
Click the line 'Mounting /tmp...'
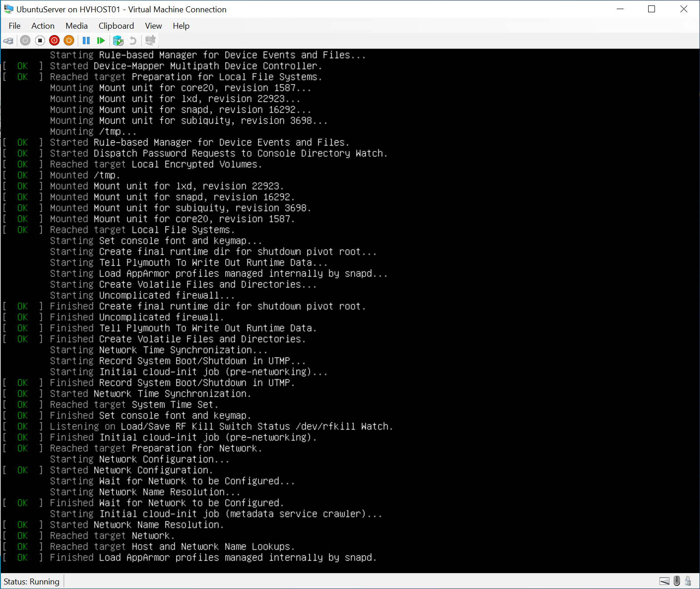pyautogui.click(x=93, y=132)
